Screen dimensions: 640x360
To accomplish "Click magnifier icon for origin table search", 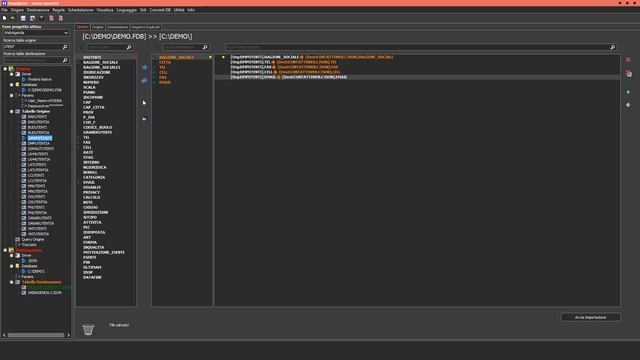I will (x=65, y=47).
